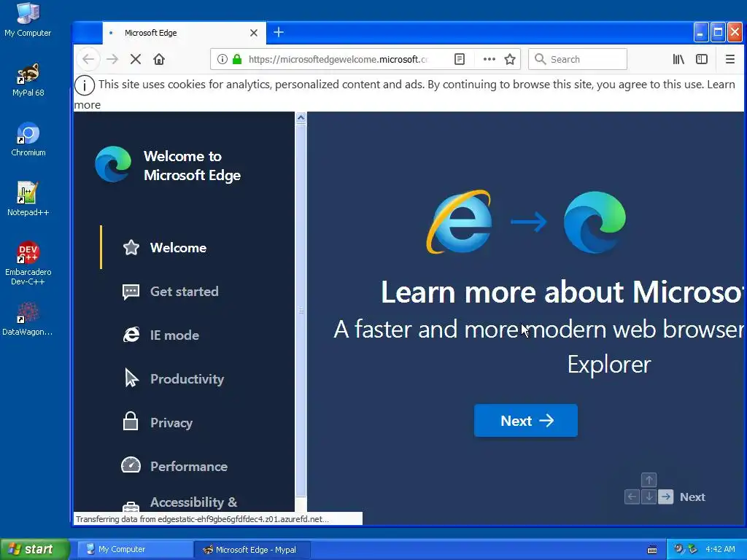Open Accessibility & section in sidebar
Viewport: 747px width, 560px height.
pos(194,502)
